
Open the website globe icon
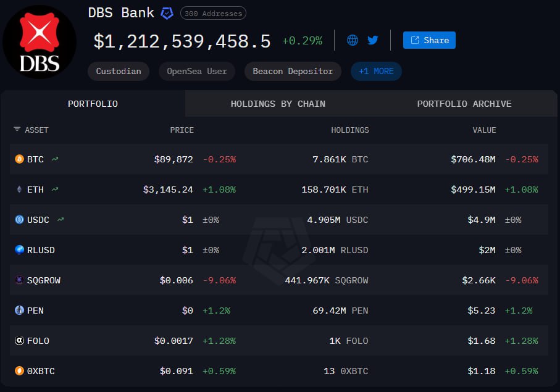[x=353, y=40]
